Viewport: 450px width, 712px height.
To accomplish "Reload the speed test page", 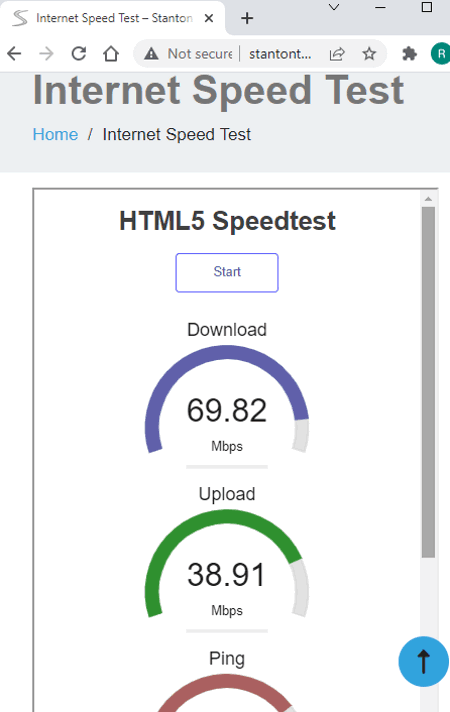I will tap(79, 54).
